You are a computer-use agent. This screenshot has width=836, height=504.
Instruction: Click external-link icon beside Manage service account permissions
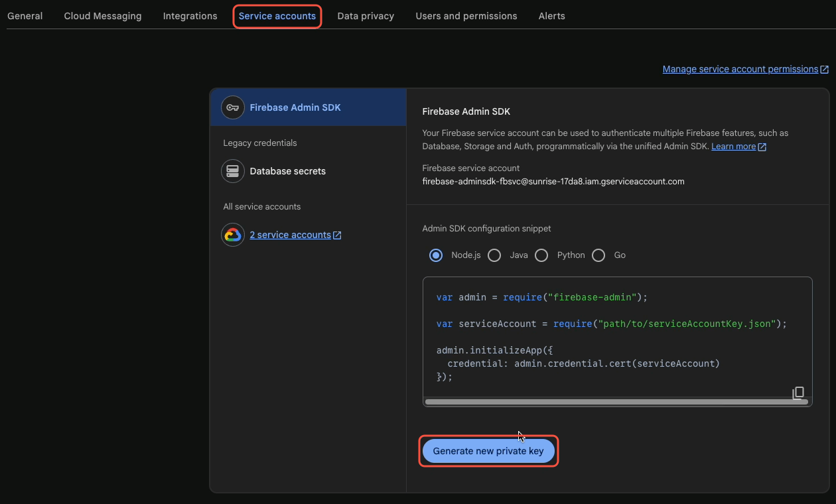click(x=824, y=70)
